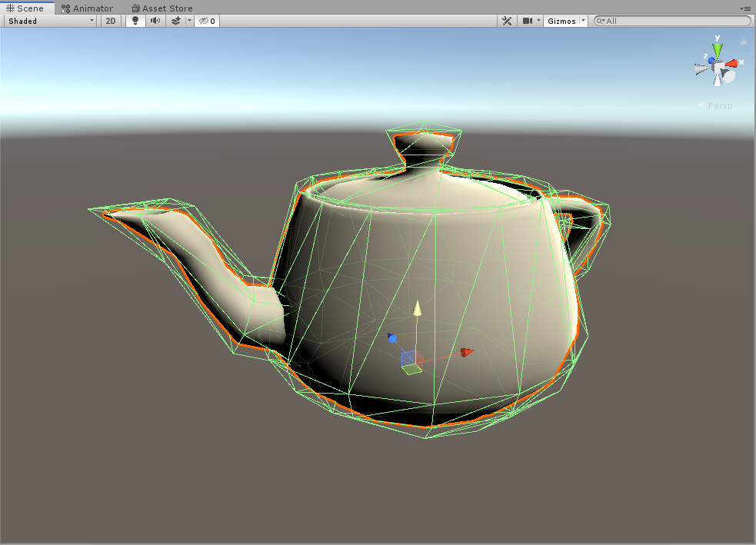Grab the red X-axis move arrow

(467, 352)
